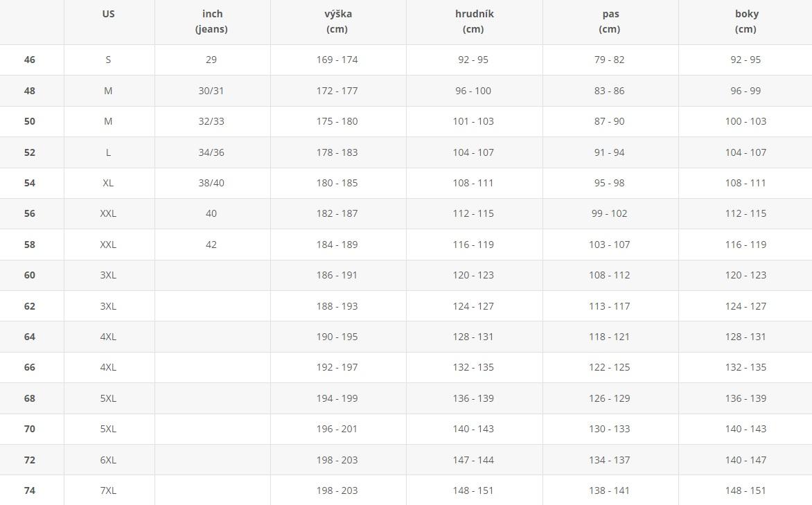Click the size 64 row label
This screenshot has width=812, height=505.
coord(30,337)
